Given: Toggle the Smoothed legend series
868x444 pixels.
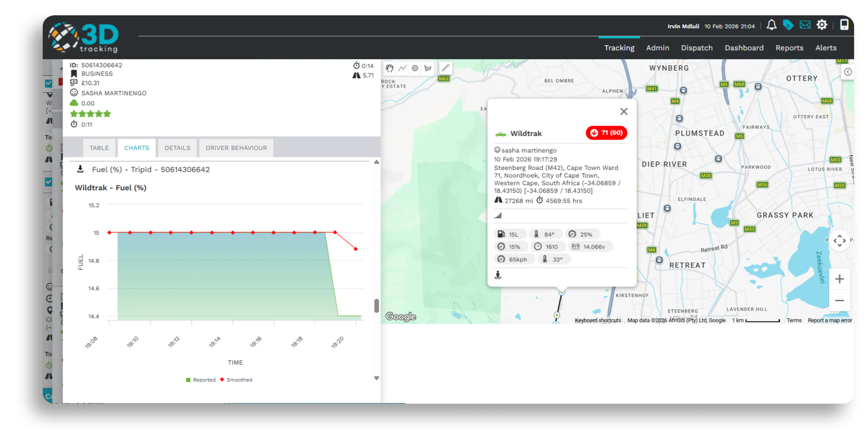Looking at the screenshot, I should (x=236, y=380).
